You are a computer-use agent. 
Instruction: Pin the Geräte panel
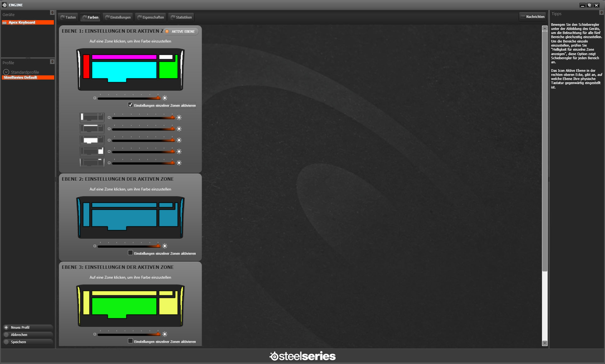point(52,13)
